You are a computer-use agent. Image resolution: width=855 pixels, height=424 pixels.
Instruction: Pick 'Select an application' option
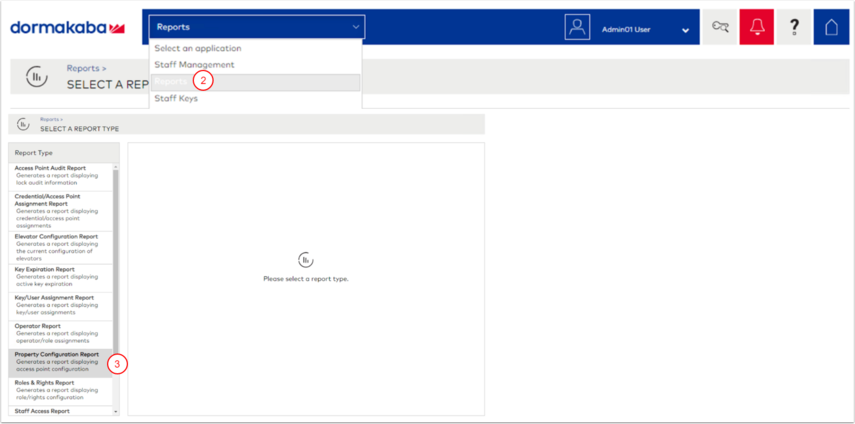197,48
